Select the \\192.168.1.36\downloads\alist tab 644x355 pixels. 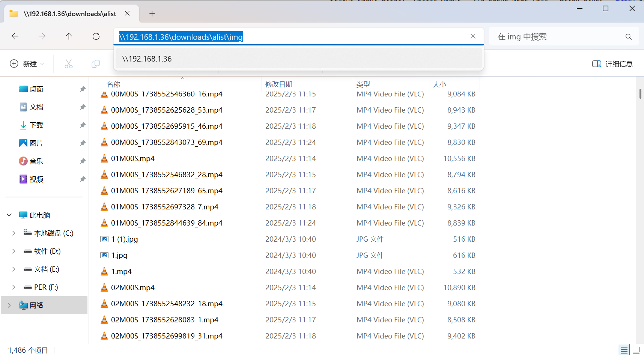(x=70, y=14)
